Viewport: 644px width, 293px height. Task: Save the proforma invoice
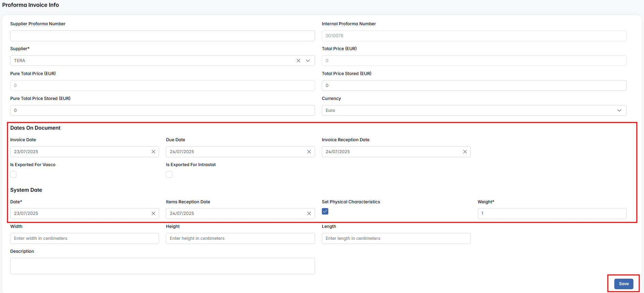[624, 284]
